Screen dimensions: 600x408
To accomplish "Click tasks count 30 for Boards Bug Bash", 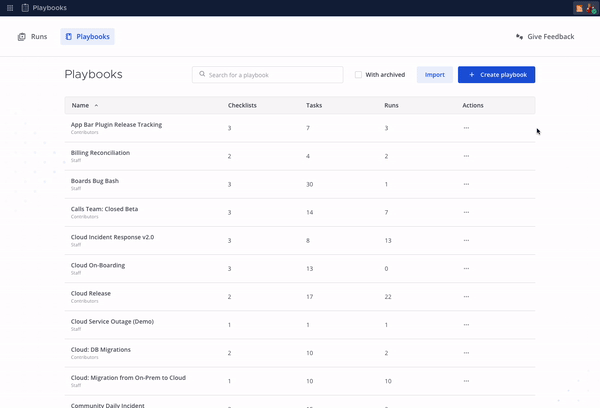I will [x=310, y=184].
